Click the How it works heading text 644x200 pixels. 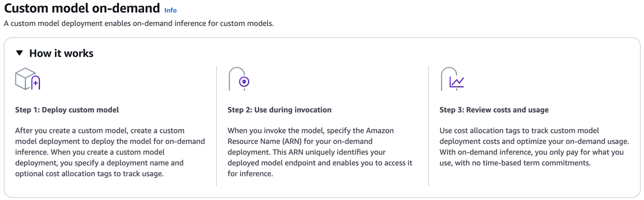pos(61,53)
